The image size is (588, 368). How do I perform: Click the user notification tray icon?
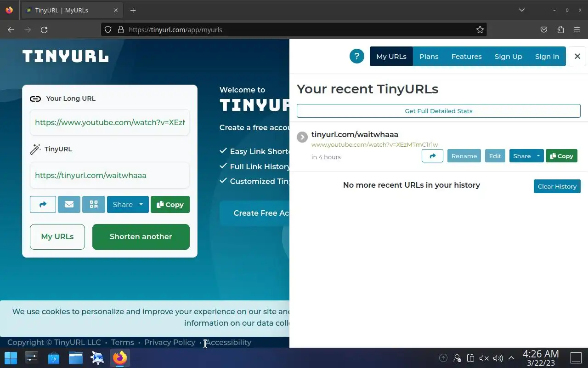click(x=457, y=358)
